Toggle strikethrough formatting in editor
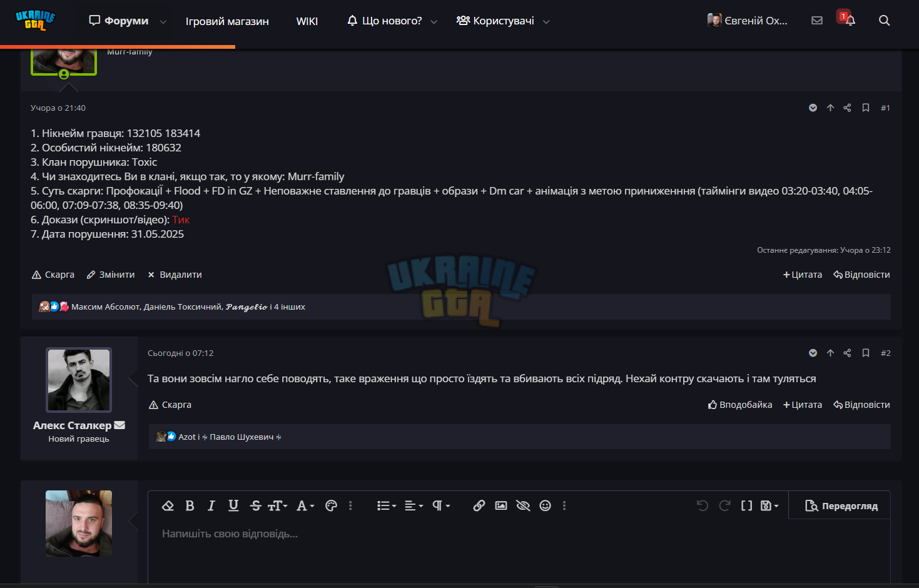 pos(255,505)
